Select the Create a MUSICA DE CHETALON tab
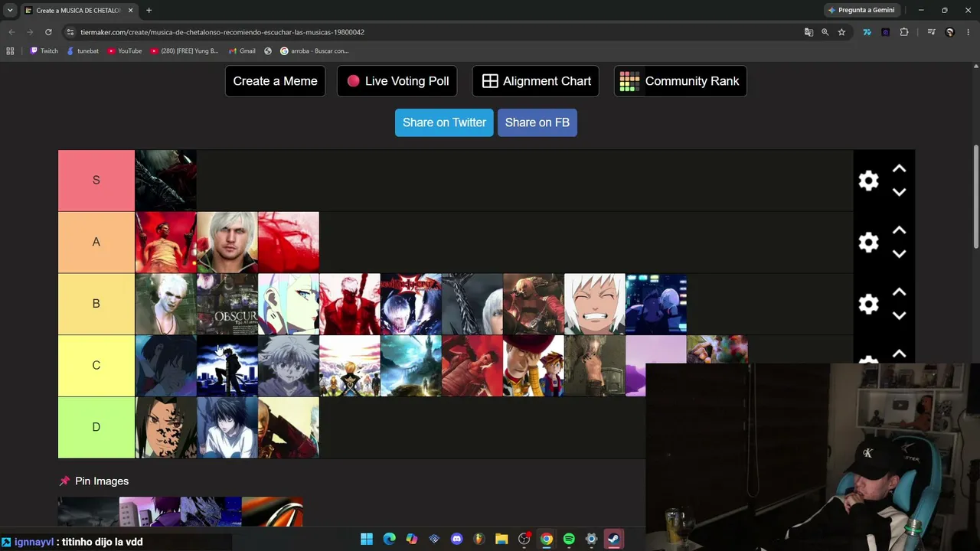980x551 pixels. (79, 11)
